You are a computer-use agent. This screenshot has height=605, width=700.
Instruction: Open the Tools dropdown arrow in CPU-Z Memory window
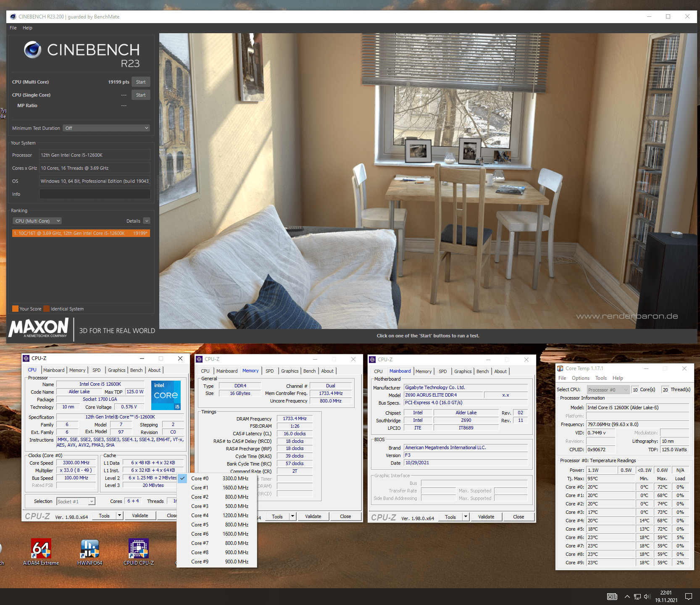point(292,516)
